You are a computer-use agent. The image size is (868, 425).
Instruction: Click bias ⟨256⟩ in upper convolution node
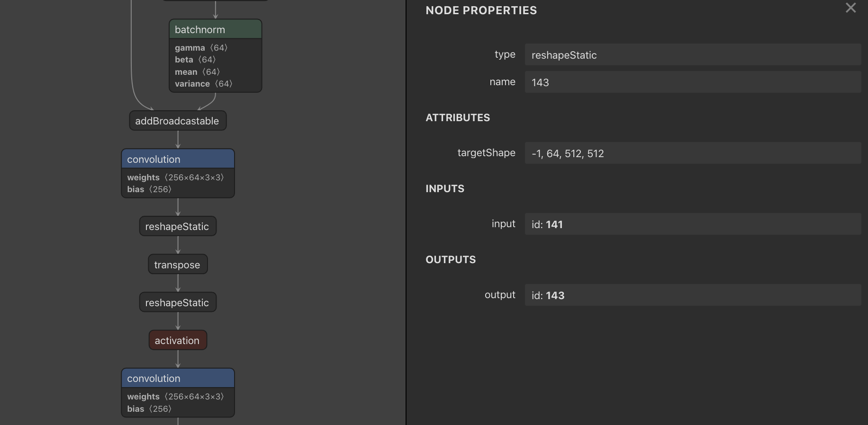point(149,189)
